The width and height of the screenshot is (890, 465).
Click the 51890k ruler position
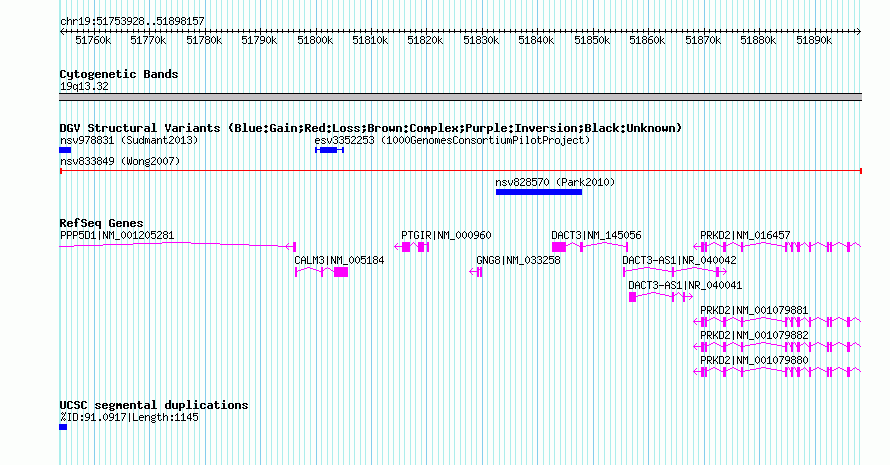[814, 40]
